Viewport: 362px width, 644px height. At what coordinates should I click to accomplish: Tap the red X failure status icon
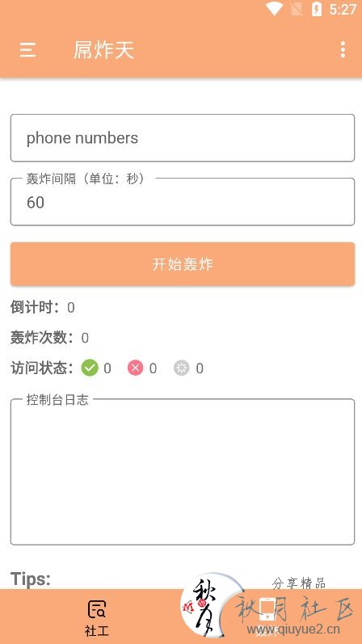[x=135, y=368]
